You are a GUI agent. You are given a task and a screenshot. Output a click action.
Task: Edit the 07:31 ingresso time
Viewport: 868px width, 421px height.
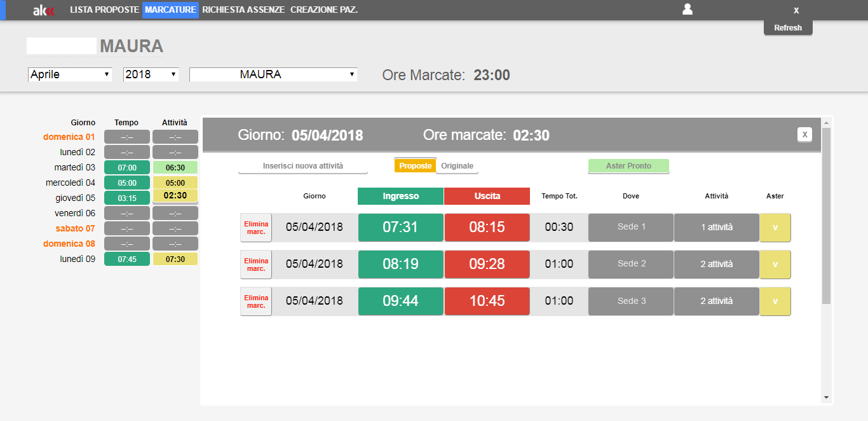pos(400,227)
